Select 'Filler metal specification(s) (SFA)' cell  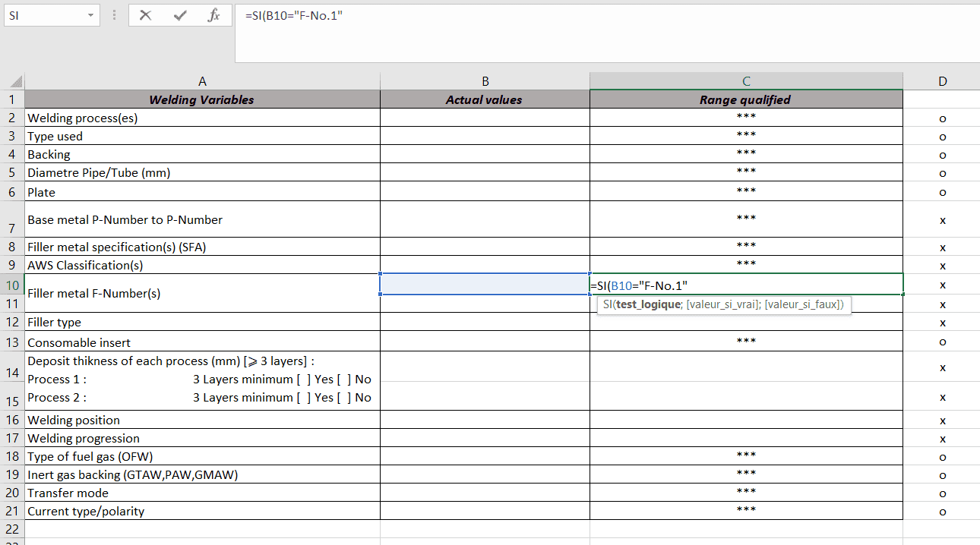202,247
